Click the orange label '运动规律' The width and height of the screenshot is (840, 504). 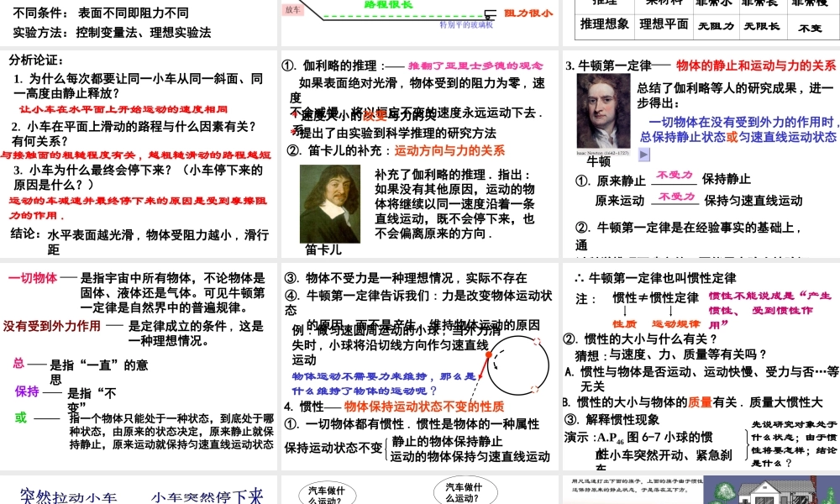click(676, 324)
